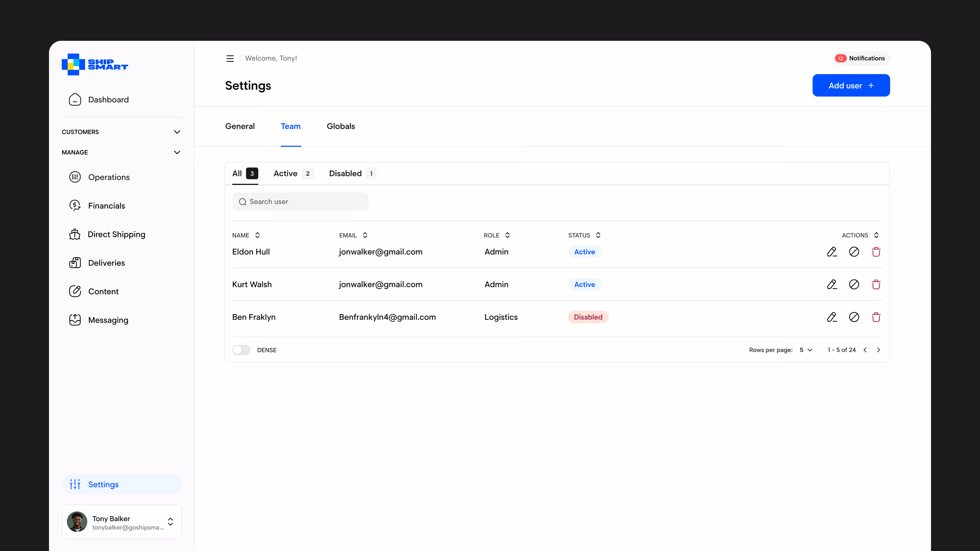Collapse the CUSTOMERS section chevron

point(177,132)
